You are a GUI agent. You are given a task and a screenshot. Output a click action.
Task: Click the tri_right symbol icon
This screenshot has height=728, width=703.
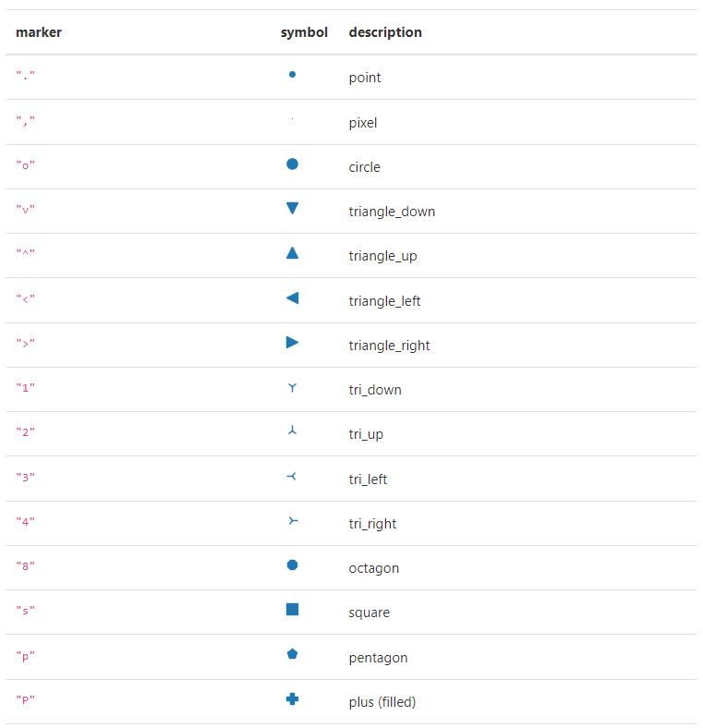(x=293, y=520)
